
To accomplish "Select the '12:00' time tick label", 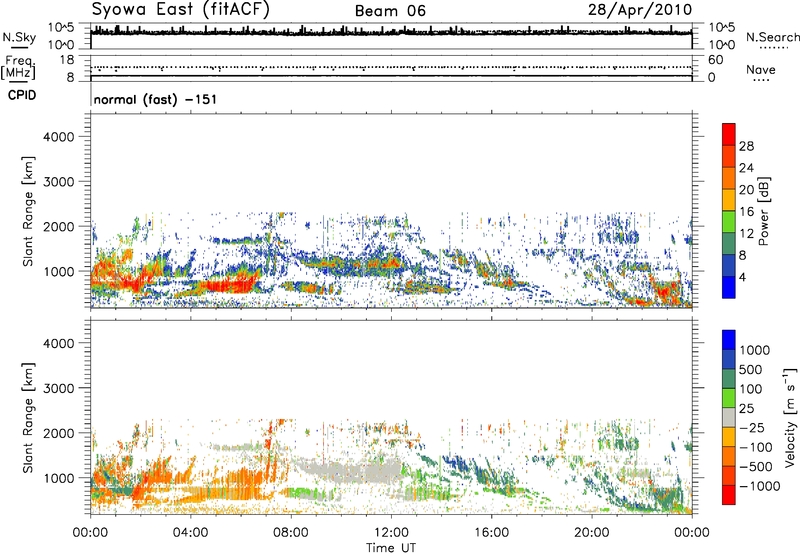I will click(x=391, y=533).
